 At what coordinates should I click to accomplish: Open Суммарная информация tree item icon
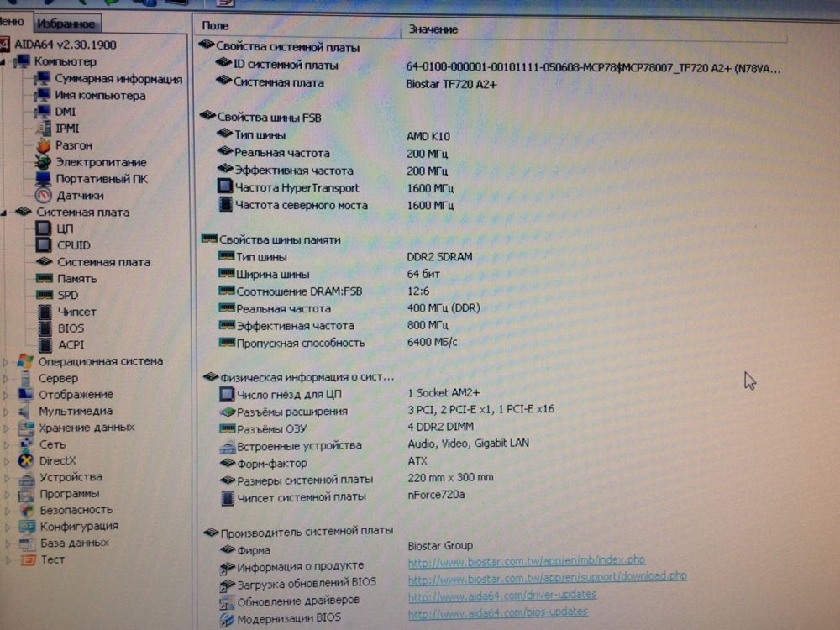click(x=42, y=79)
